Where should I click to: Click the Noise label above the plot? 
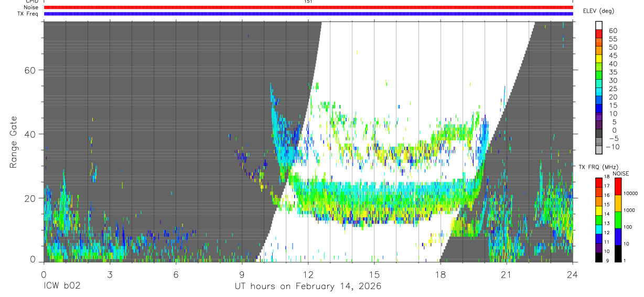pyautogui.click(x=31, y=7)
